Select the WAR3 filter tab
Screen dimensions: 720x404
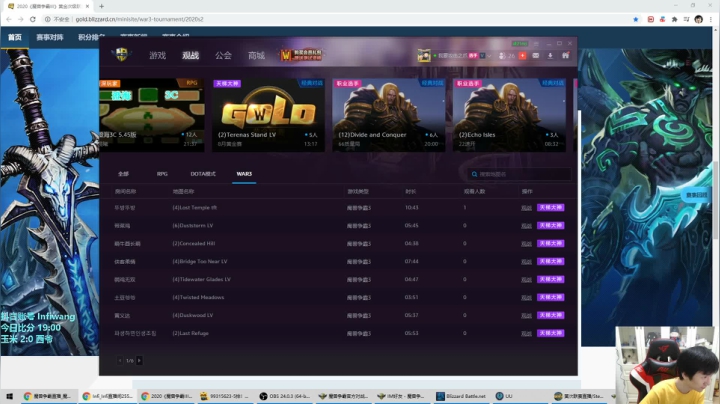pos(244,174)
